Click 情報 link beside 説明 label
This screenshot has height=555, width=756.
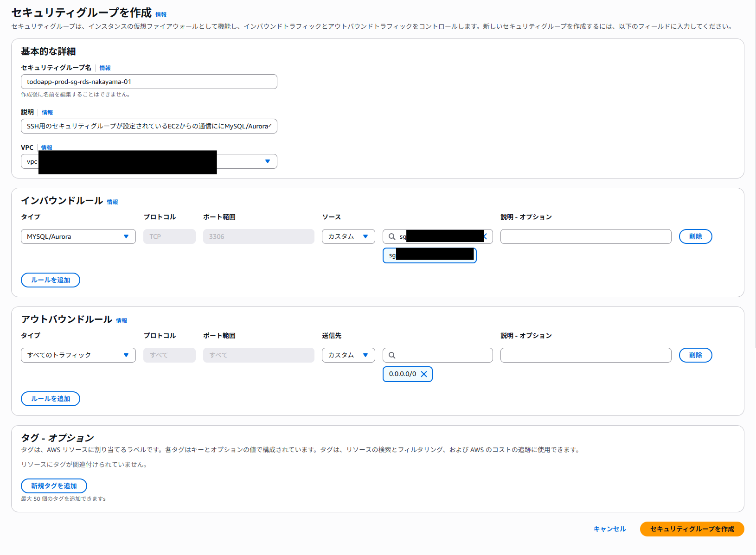[x=47, y=113]
